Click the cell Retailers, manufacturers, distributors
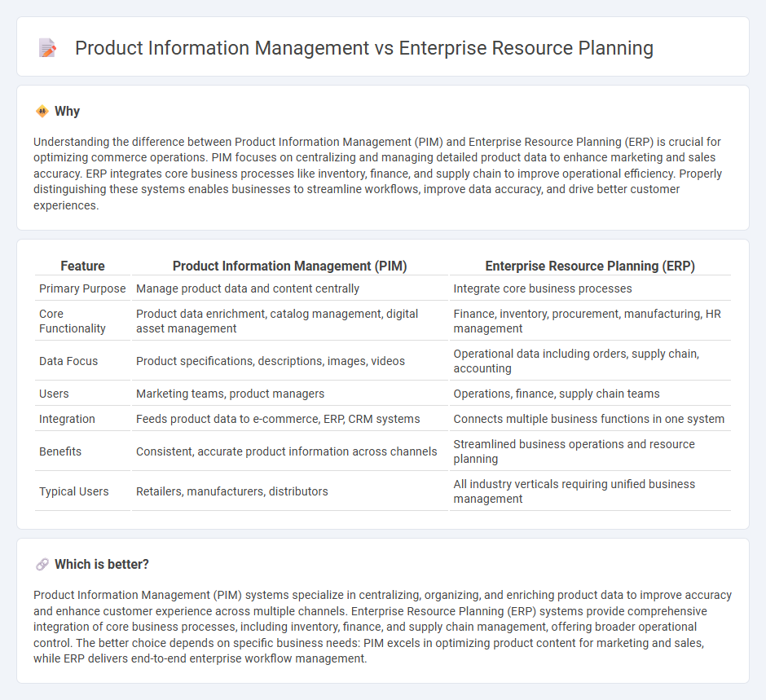 (289, 491)
